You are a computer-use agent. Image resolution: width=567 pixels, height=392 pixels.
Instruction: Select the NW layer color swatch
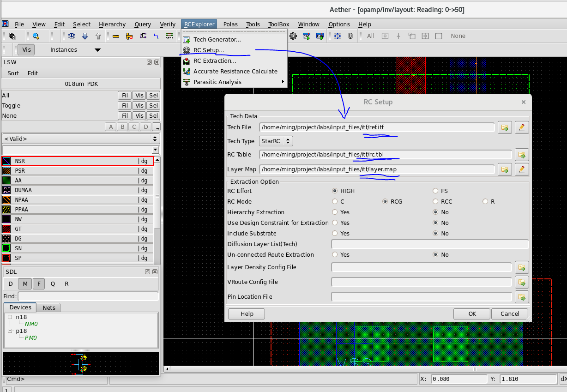6,219
